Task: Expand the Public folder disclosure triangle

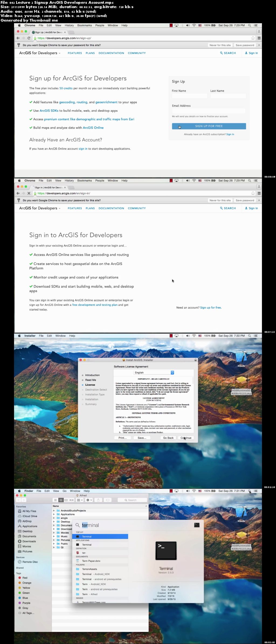Action: [x=54, y=544]
